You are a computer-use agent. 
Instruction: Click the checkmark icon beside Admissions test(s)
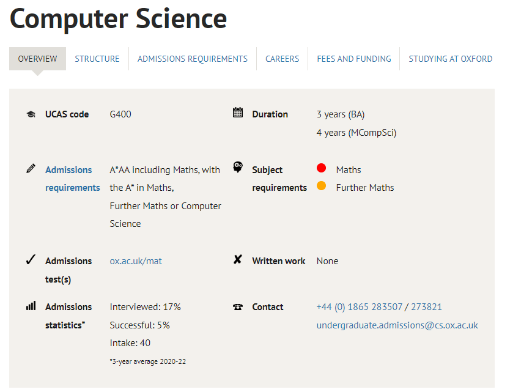(x=31, y=260)
